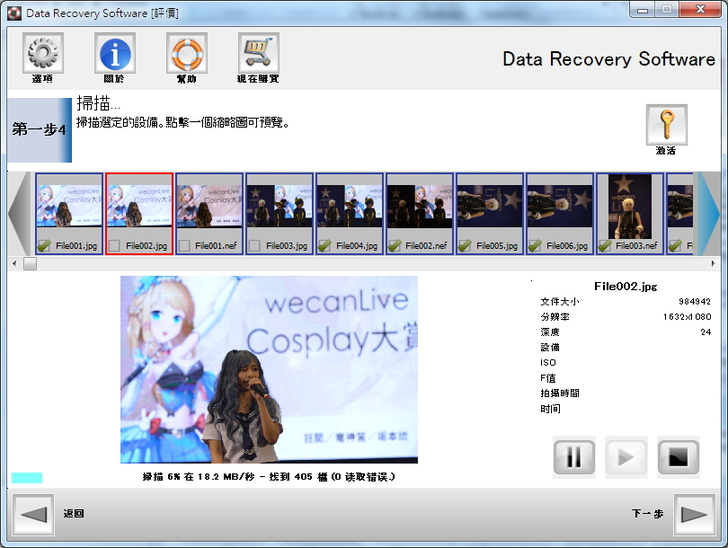This screenshot has height=548, width=728.
Task: Open the options gear icon (選項)
Action: coord(43,53)
